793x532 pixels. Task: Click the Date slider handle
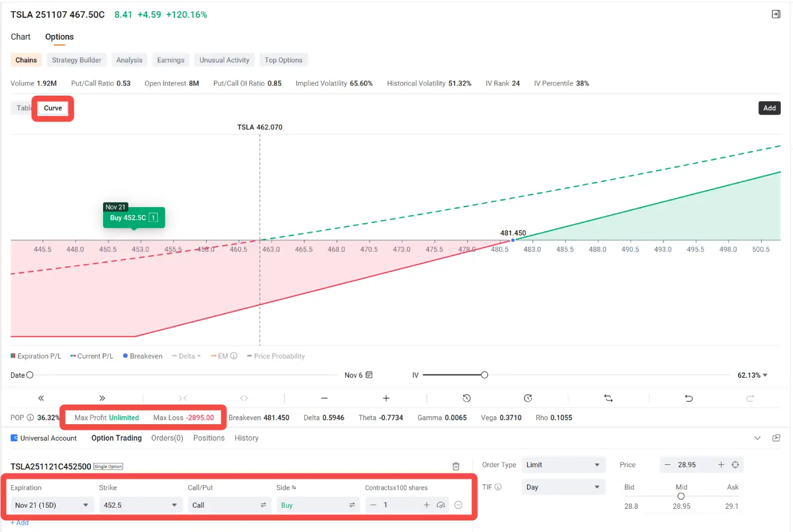pyautogui.click(x=30, y=375)
